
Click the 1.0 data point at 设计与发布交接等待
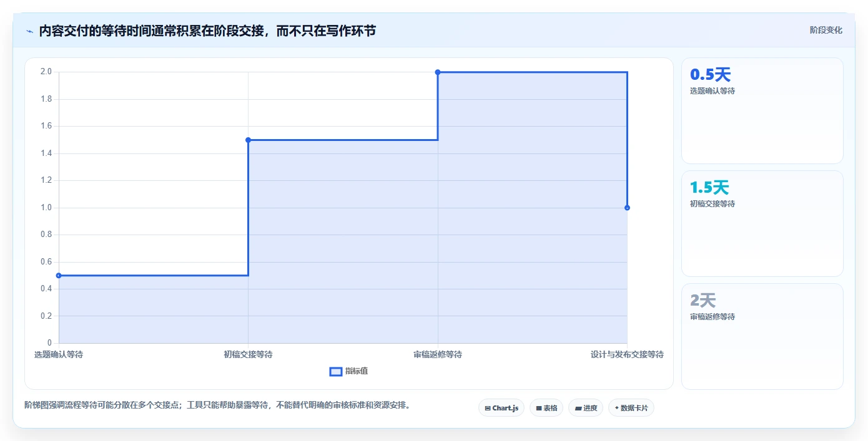click(x=627, y=208)
